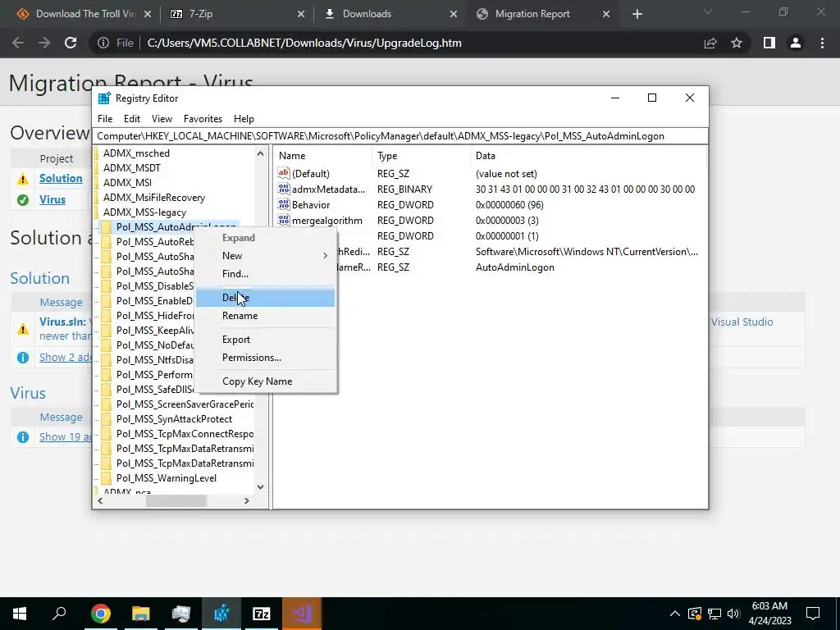The height and width of the screenshot is (630, 840).
Task: Click the share page icon
Action: 710,43
